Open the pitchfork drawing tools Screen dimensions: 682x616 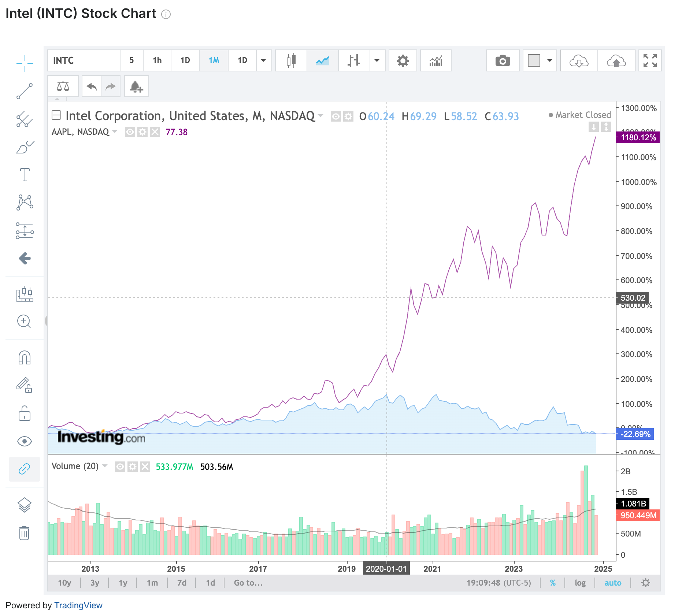[25, 119]
